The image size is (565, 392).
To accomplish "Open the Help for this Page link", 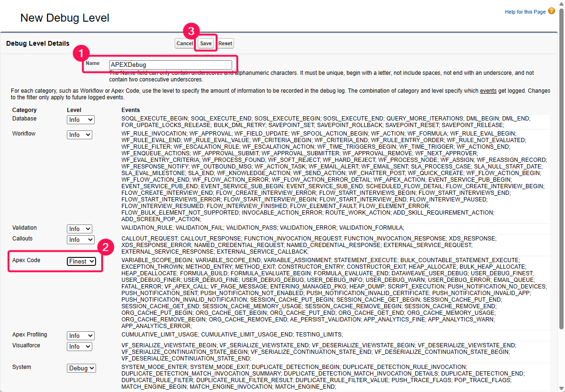I will [525, 12].
